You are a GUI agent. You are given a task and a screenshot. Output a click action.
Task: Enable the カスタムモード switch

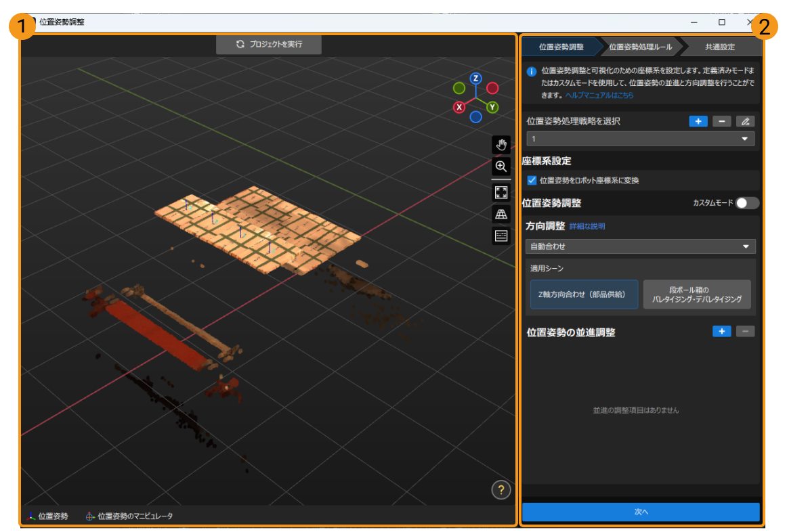coord(748,203)
